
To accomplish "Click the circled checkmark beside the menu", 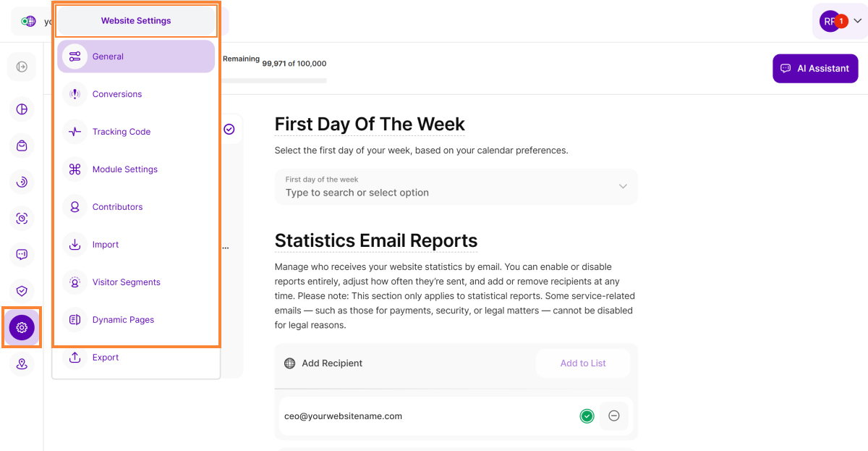I will point(229,129).
